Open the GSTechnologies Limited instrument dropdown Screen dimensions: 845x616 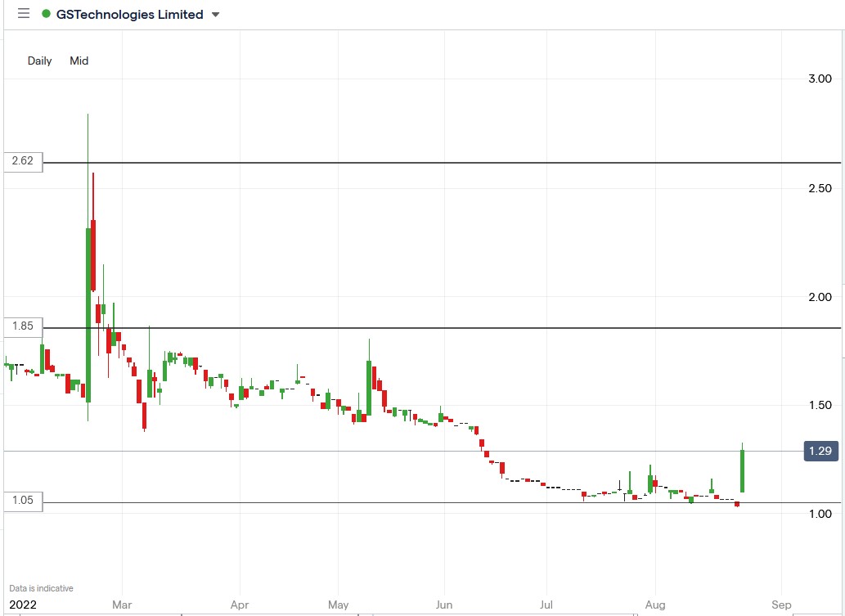coord(214,14)
